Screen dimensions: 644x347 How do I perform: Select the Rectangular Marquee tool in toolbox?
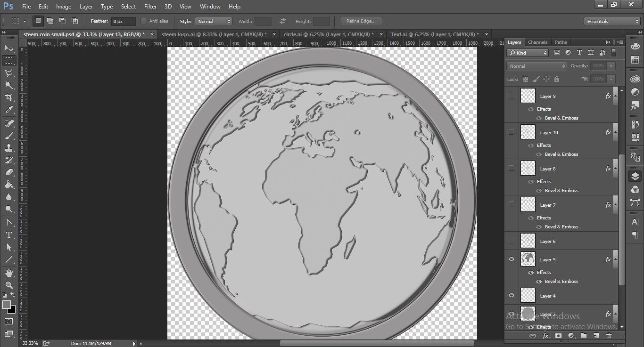[x=9, y=61]
